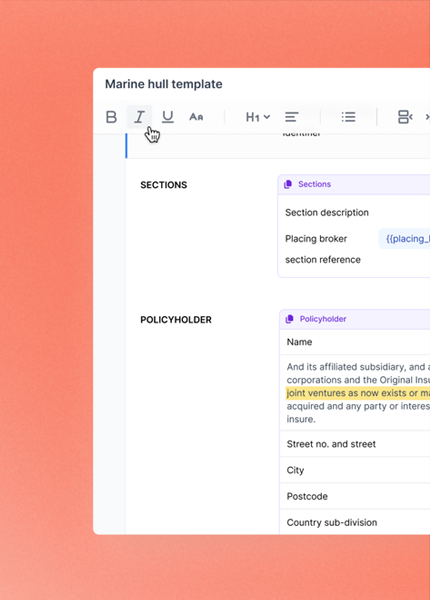Click the text alignment icon

pyautogui.click(x=292, y=117)
